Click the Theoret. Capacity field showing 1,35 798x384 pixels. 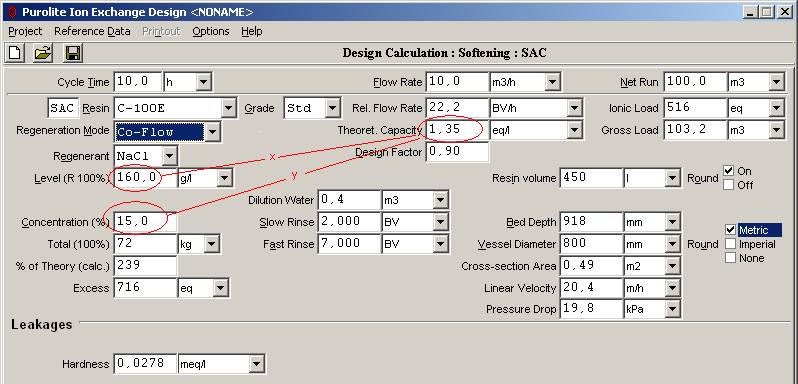(457, 130)
